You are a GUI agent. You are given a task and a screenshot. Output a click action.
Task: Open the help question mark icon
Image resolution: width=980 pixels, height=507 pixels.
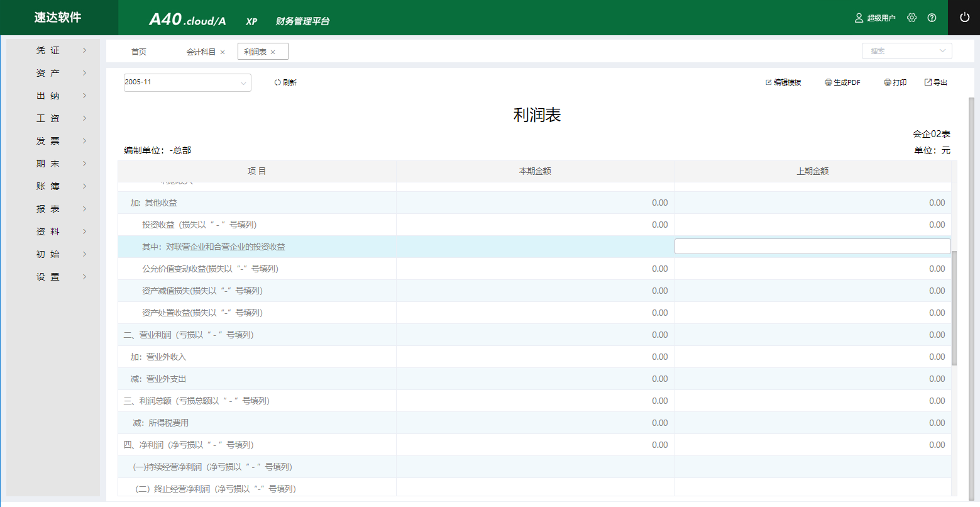coord(932,18)
